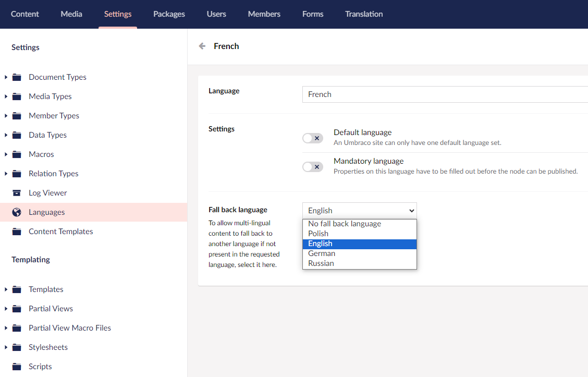Open the Log Viewer via its icon

pyautogui.click(x=16, y=192)
